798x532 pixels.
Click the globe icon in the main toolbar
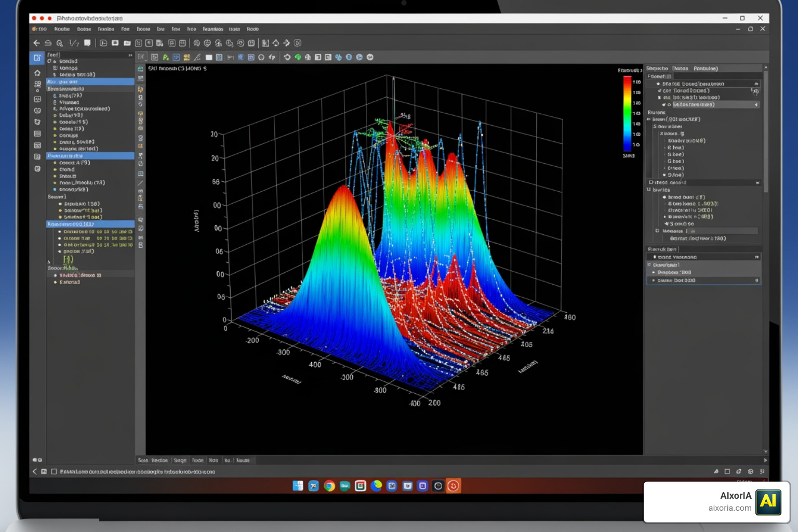click(207, 43)
